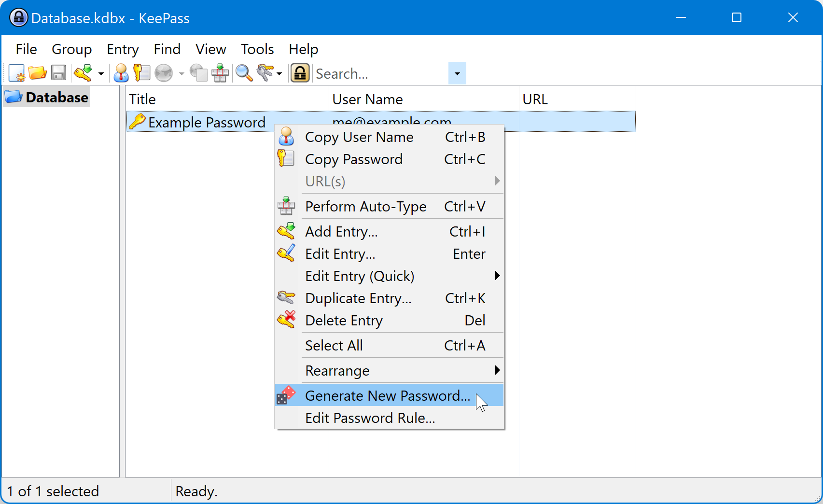The width and height of the screenshot is (823, 504).
Task: Click the Copy Password toolbar icon
Action: point(142,73)
